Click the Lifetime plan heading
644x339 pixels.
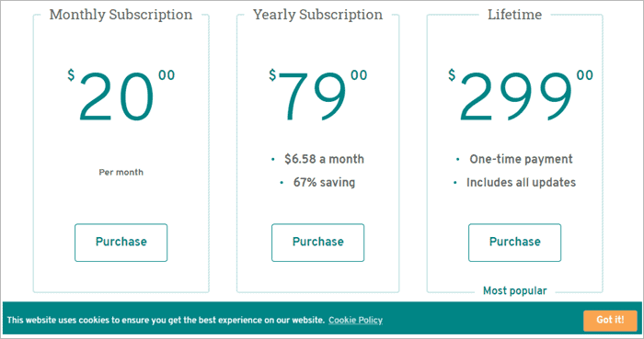click(514, 15)
